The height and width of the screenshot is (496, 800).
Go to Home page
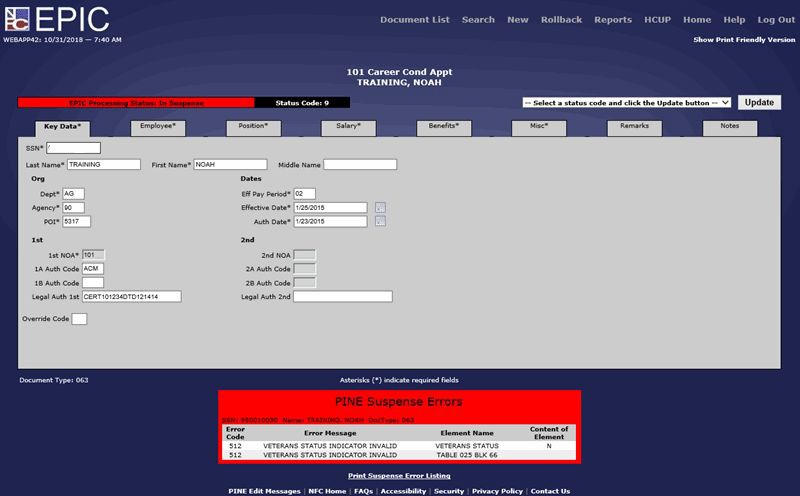click(x=697, y=19)
